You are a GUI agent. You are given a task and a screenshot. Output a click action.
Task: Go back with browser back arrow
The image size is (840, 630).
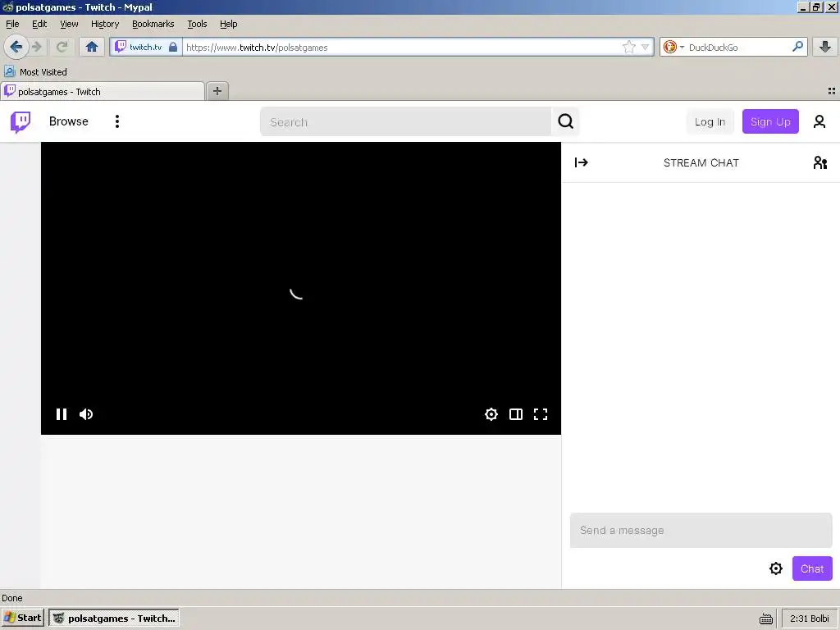pyautogui.click(x=16, y=47)
